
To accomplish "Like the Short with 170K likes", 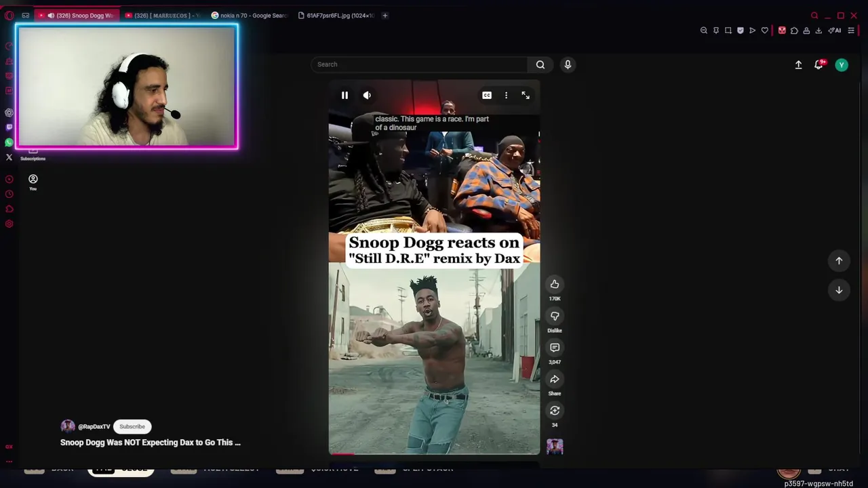I will point(555,284).
